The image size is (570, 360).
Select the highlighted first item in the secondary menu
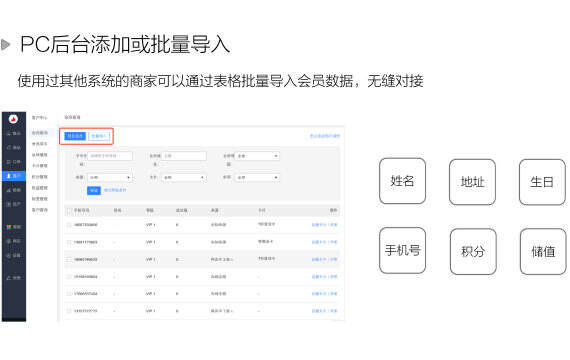[40, 133]
